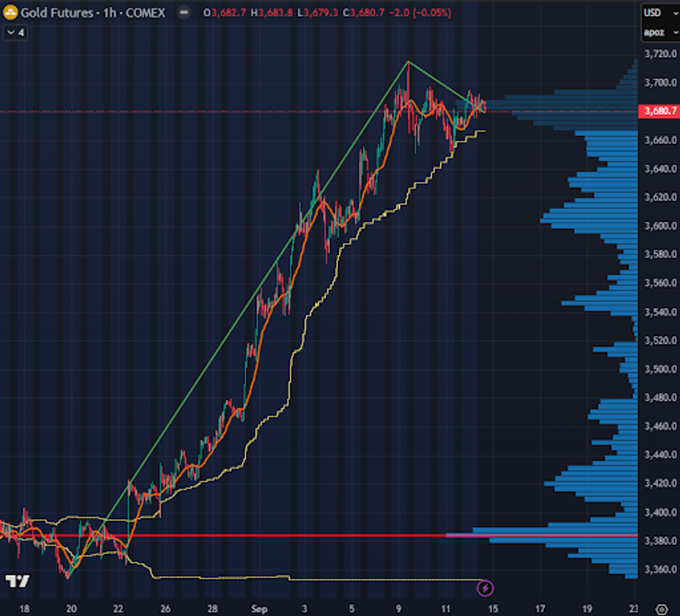Click the 15 date label on time axis
This screenshot has width=680, height=616.
493,609
